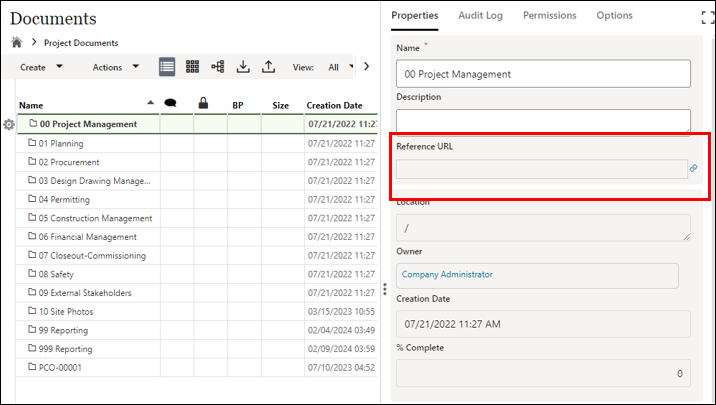Open the Actions dropdown
Image resolution: width=716 pixels, height=405 pixels.
(x=116, y=67)
